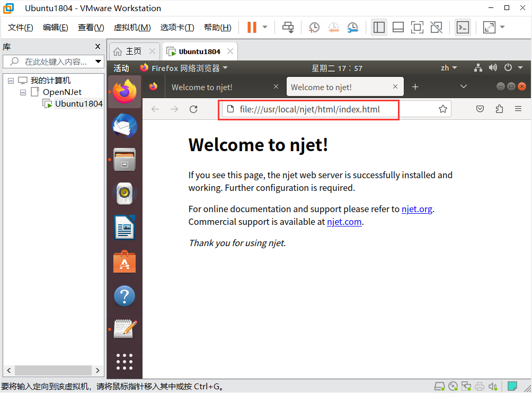Enter full screen mode
This screenshot has height=393, width=532.
coord(417,27)
